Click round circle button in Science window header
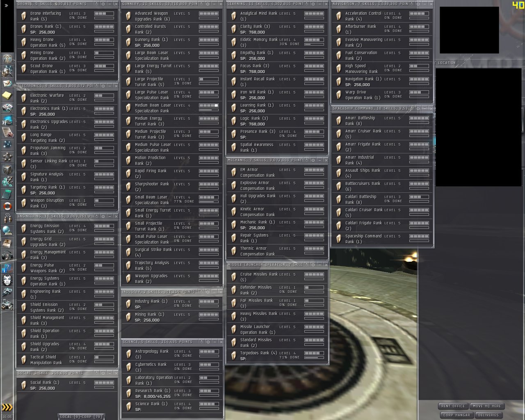Screen dimensions: 525x420 (x=208, y=342)
